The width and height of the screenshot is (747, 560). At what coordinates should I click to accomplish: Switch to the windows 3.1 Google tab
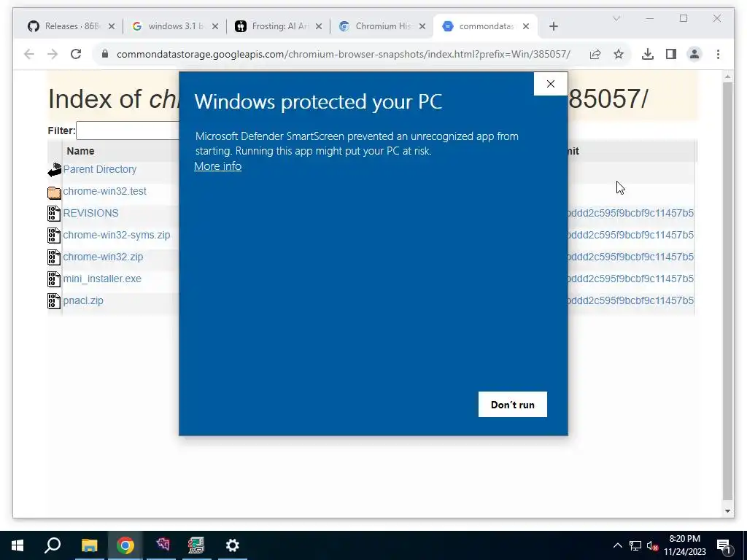pos(175,26)
